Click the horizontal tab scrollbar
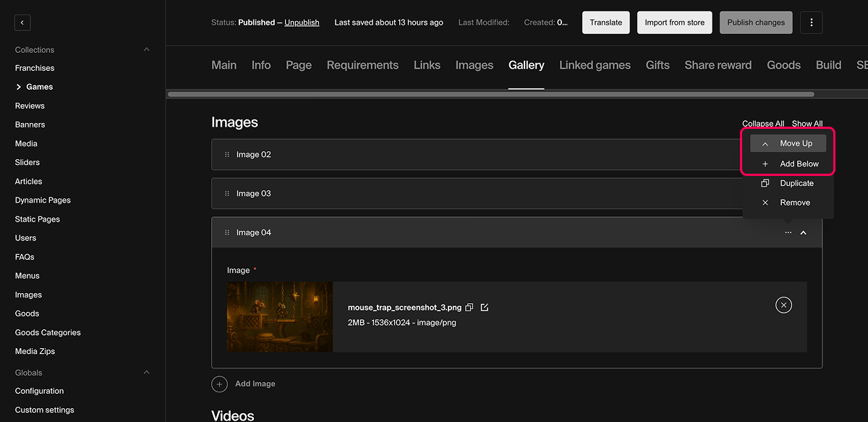 [x=490, y=94]
